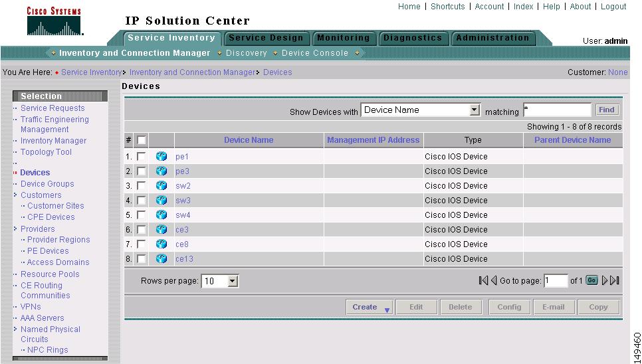Check the box for device ce3

click(x=142, y=229)
